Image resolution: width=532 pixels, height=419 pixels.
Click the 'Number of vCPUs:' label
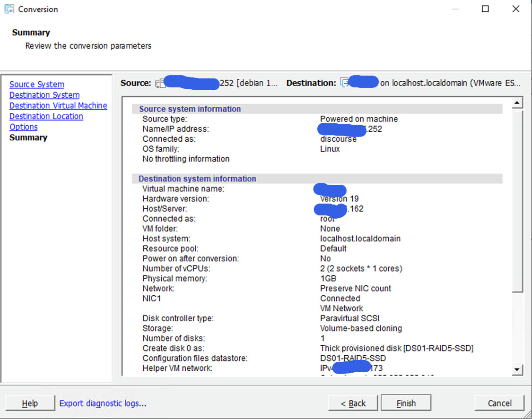176,268
